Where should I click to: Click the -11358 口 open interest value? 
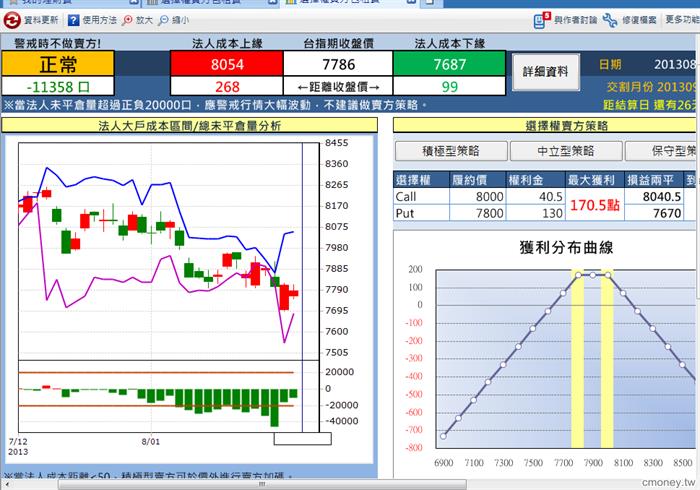pos(58,87)
